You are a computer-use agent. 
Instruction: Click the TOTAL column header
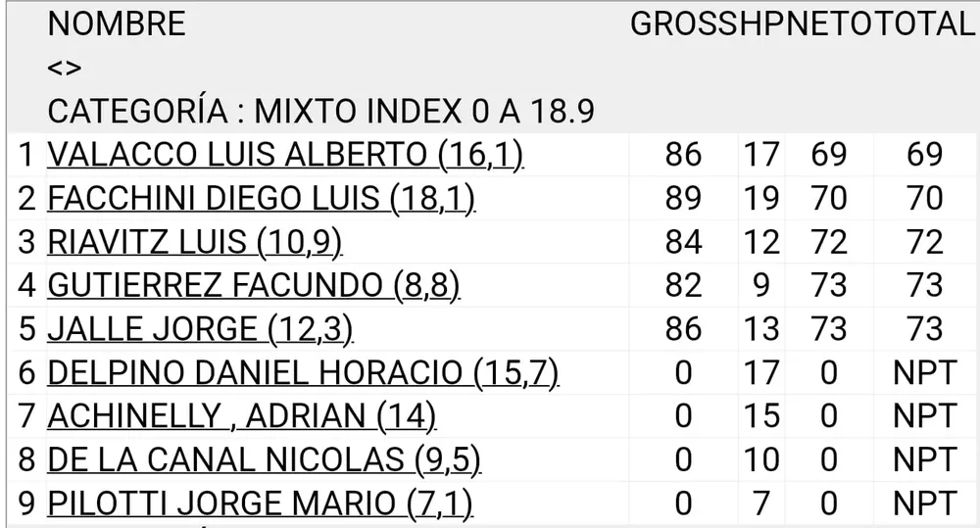(x=924, y=24)
